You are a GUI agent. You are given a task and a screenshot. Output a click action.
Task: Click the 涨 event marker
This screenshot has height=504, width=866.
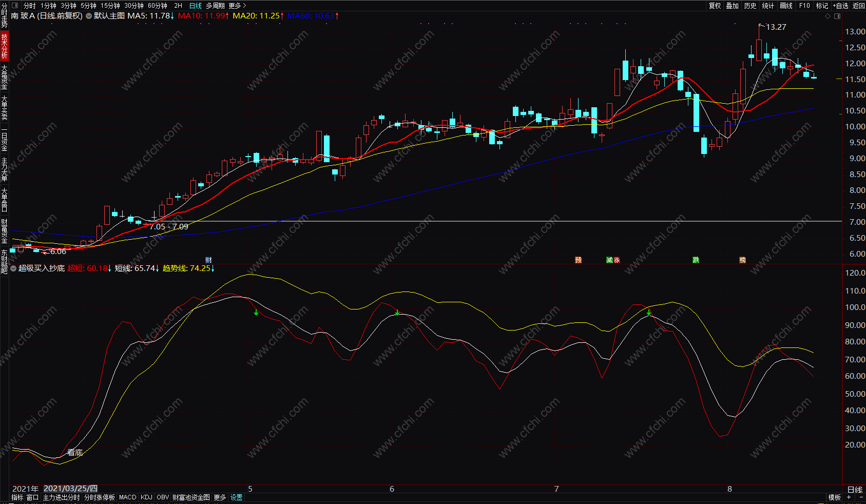(x=617, y=260)
